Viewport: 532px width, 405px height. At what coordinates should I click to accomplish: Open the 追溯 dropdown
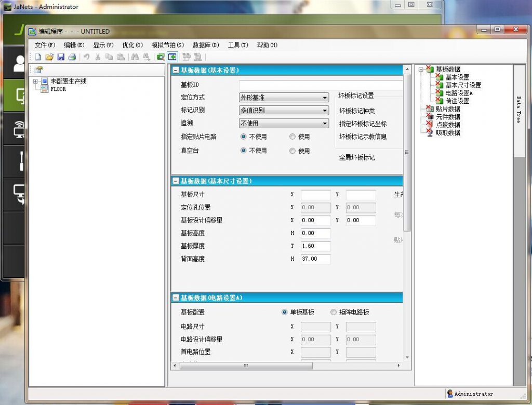[x=284, y=123]
